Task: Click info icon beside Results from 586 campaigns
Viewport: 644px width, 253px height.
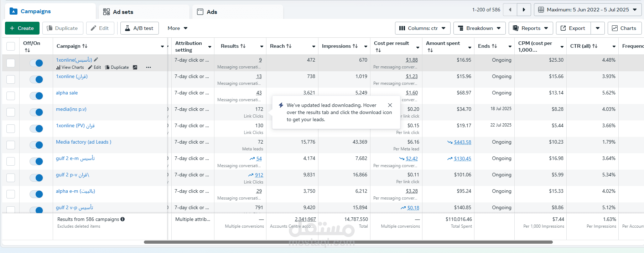Action: [123, 220]
